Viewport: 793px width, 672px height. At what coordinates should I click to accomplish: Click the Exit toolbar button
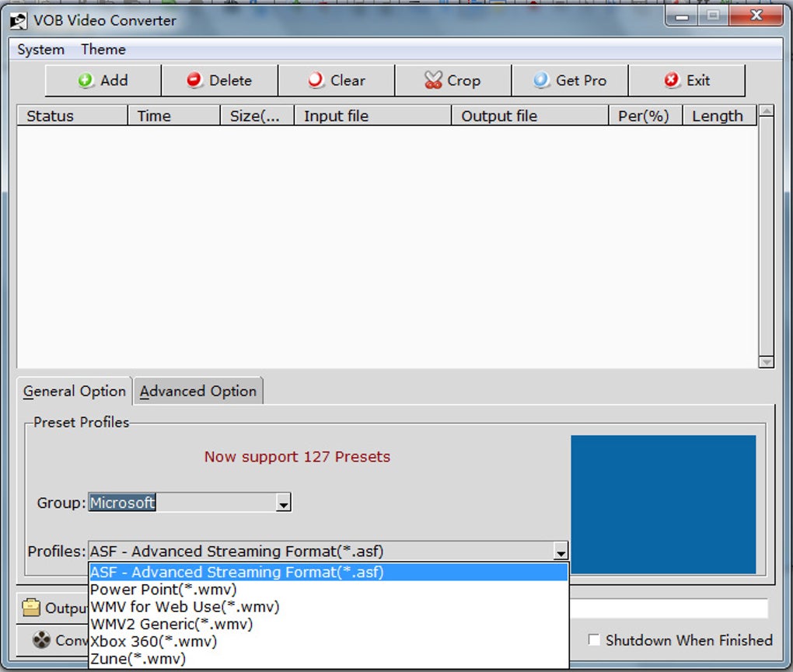[686, 80]
